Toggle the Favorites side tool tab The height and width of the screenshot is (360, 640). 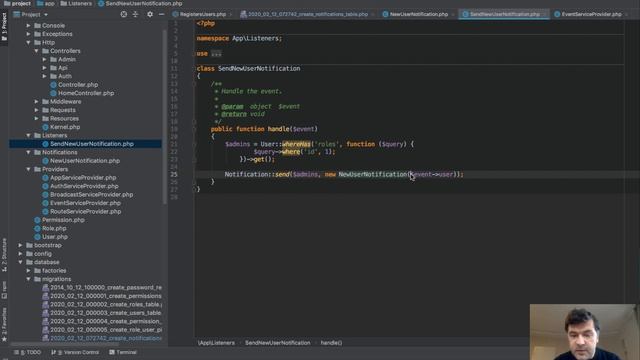pos(4,324)
